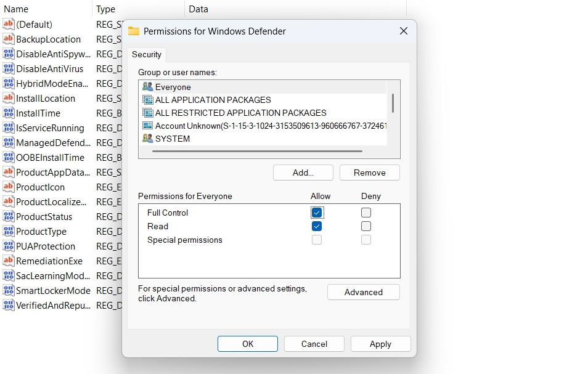Open the Security tab
588x374 pixels.
point(147,55)
